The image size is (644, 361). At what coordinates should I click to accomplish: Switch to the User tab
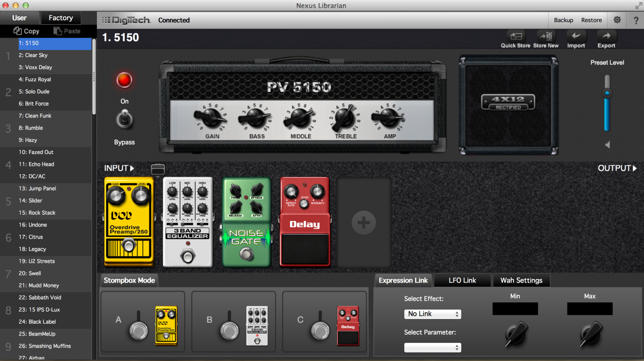(x=19, y=18)
